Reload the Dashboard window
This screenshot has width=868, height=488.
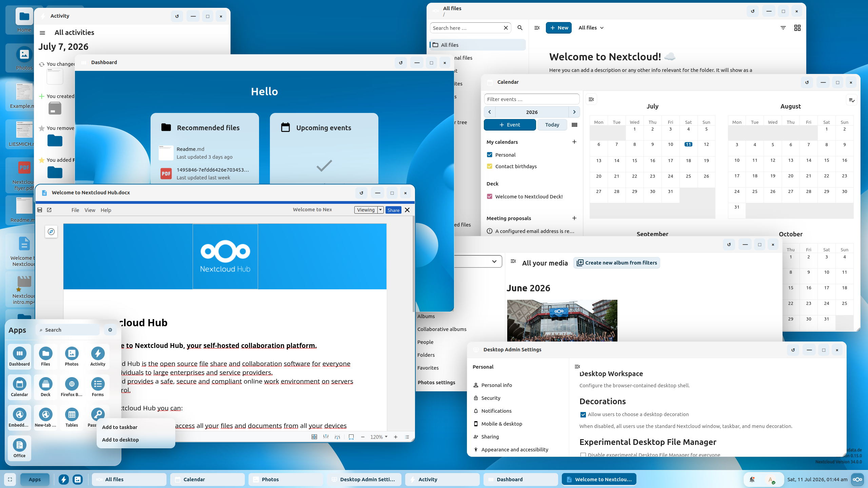click(401, 63)
